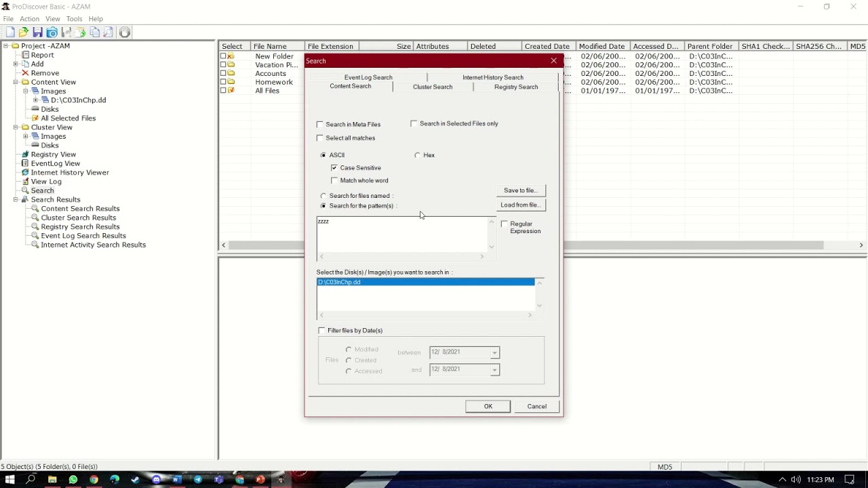Open Event Log Search Results node
Image resolution: width=868 pixels, height=488 pixels.
tap(83, 236)
